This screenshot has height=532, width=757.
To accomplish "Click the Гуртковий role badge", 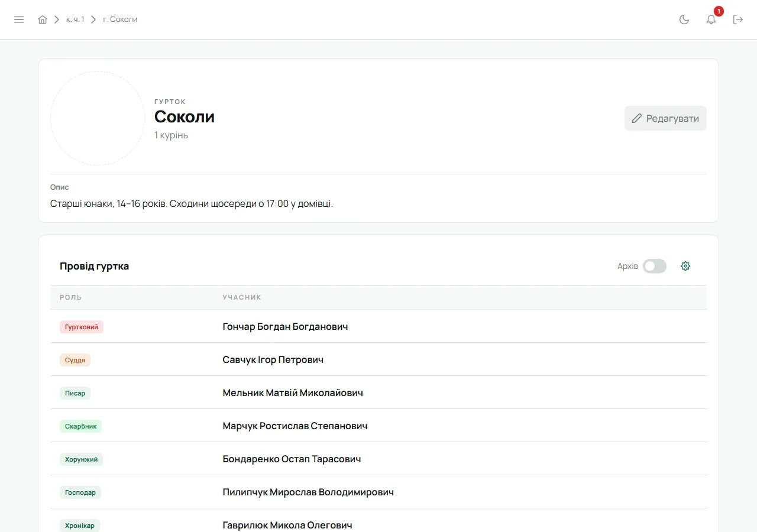I will coord(82,327).
